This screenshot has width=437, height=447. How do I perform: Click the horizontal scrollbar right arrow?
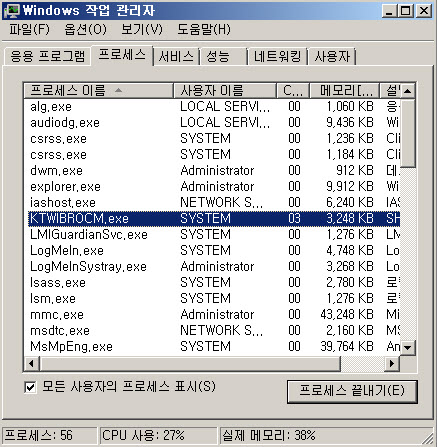pyautogui.click(x=392, y=363)
